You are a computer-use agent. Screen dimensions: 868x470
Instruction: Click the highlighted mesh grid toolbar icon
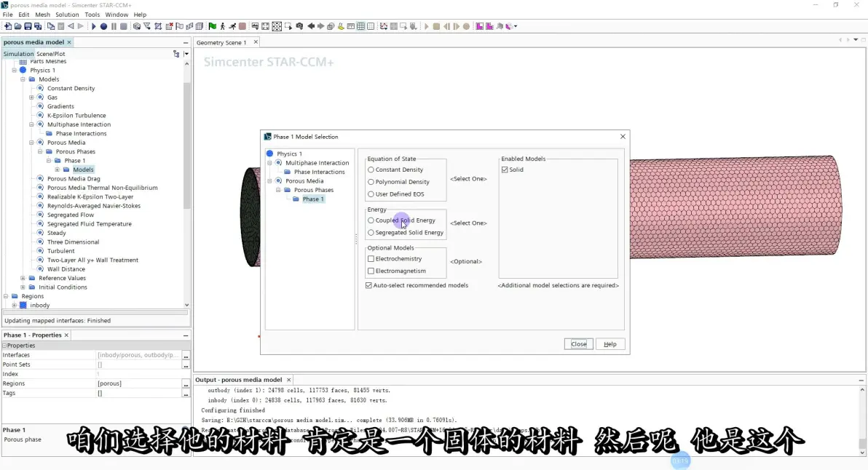[x=361, y=26]
